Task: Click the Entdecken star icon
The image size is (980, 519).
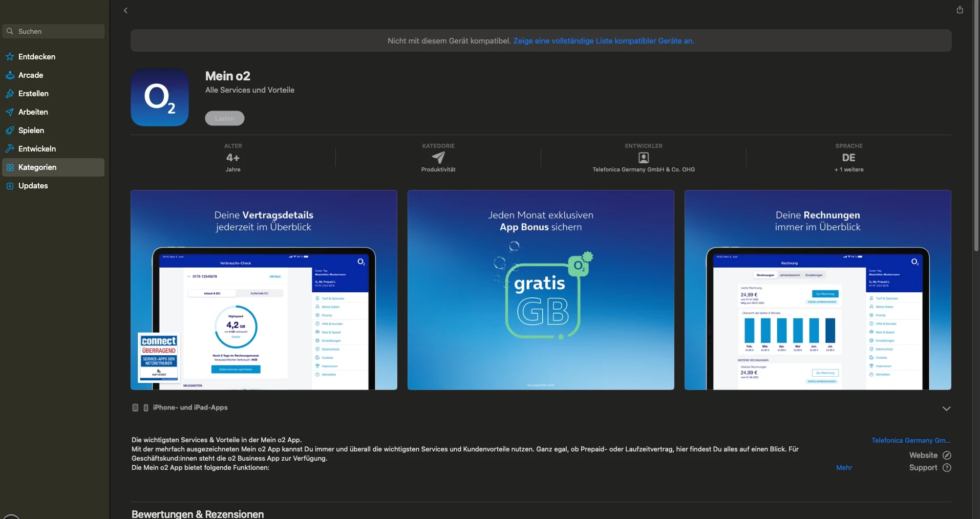Action: pyautogui.click(x=10, y=57)
